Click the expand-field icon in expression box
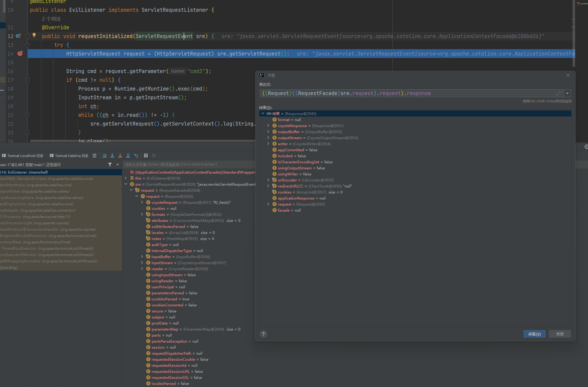The width and height of the screenshot is (588, 387). point(559,93)
